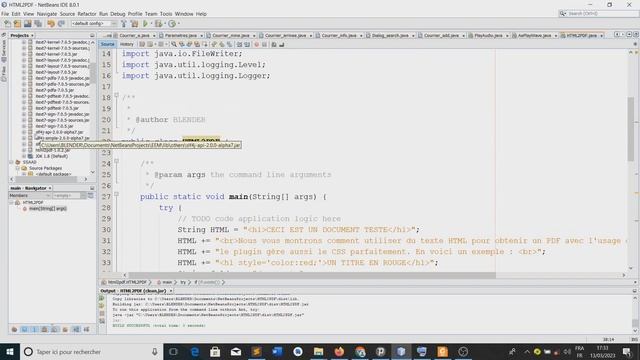This screenshot has width=640, height=360.
Task: Collapse the HTML2PDF node in Navigator
Action: coord(11,202)
